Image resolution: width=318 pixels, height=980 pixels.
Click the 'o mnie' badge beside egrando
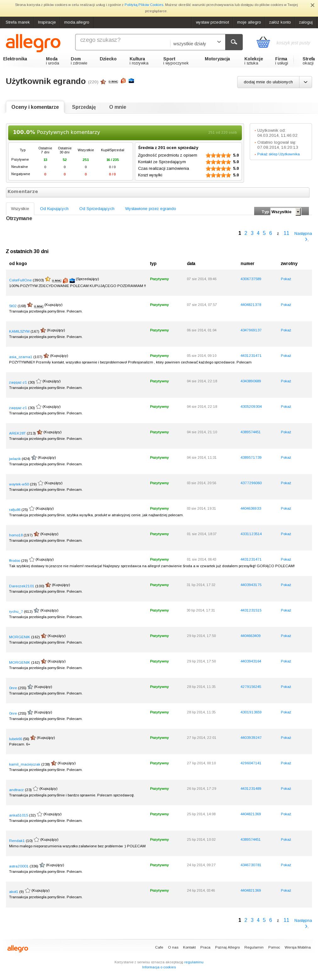pyautogui.click(x=113, y=81)
